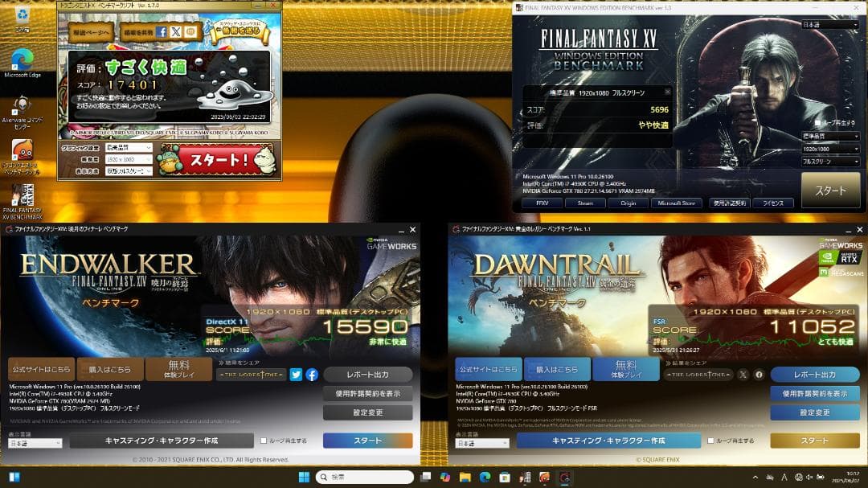Click スタート button in Endwalker benchmark
Viewport: 868px width, 488px height.
367,441
